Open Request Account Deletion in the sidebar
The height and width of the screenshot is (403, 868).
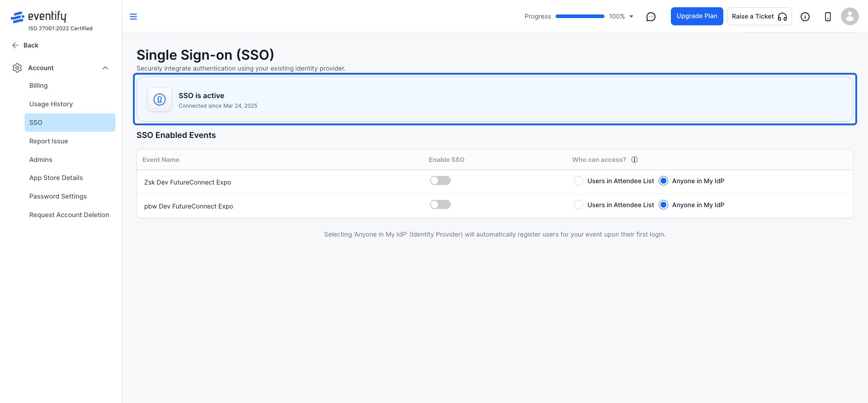tap(70, 215)
